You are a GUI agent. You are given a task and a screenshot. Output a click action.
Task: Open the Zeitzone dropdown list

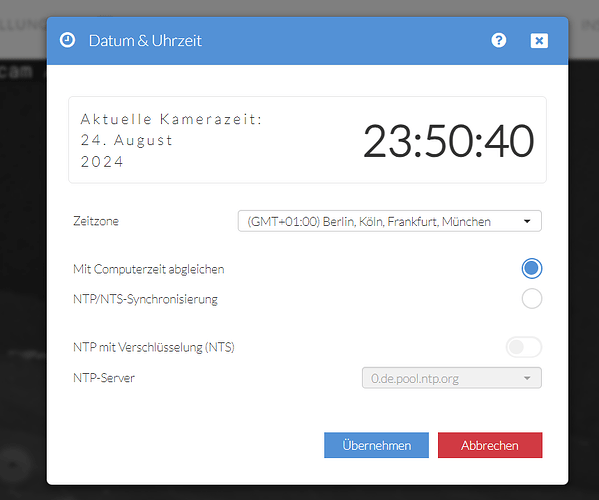coord(390,221)
